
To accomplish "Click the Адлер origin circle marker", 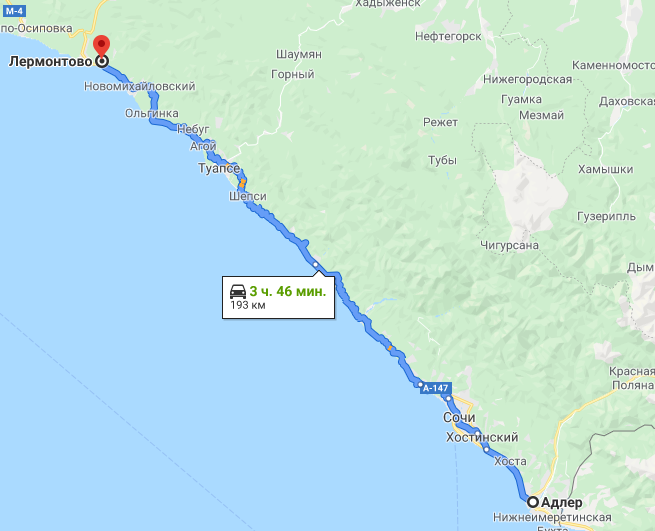I will [x=533, y=502].
